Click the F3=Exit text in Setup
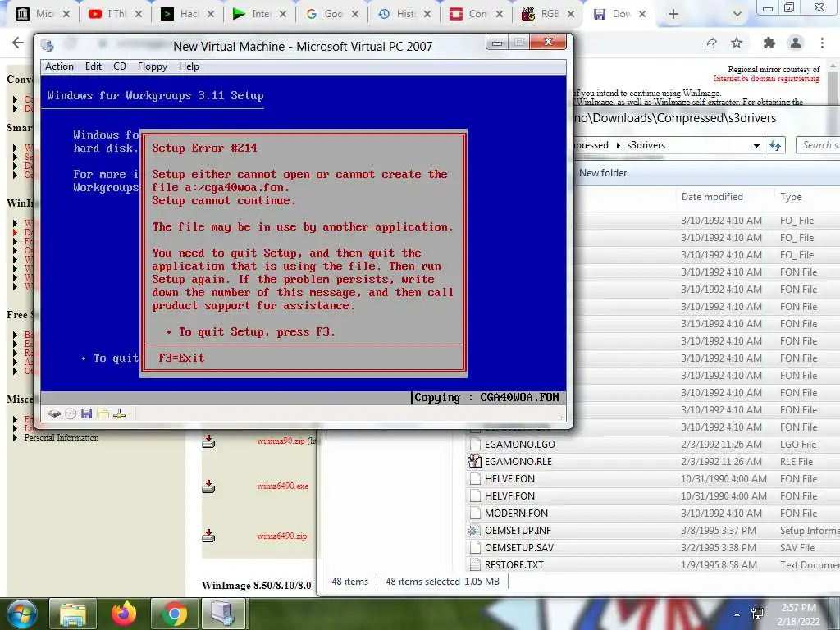This screenshot has height=630, width=840. click(x=181, y=358)
